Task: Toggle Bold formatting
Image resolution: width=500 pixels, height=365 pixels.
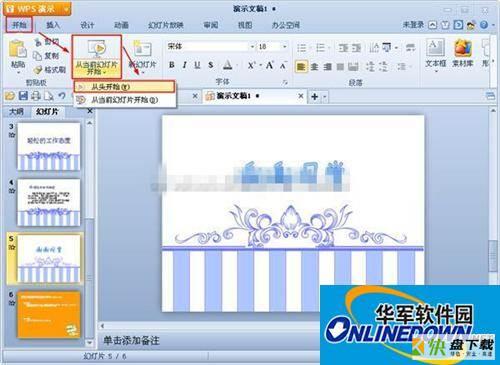Action: [x=171, y=65]
